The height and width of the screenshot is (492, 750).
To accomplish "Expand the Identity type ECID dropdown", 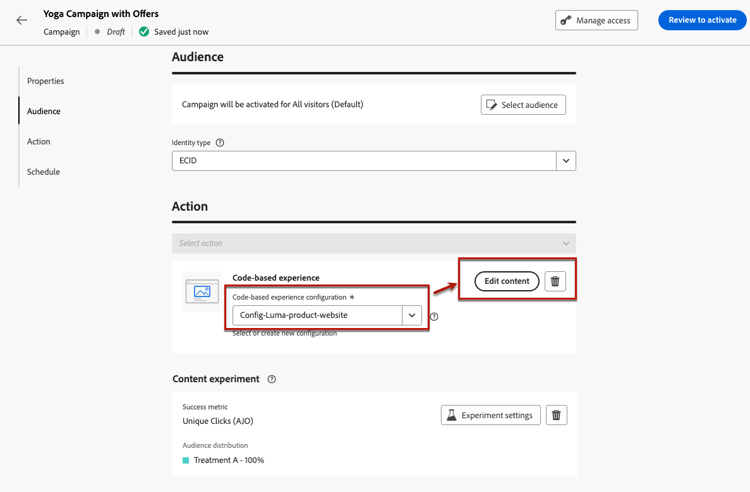I will pos(566,161).
